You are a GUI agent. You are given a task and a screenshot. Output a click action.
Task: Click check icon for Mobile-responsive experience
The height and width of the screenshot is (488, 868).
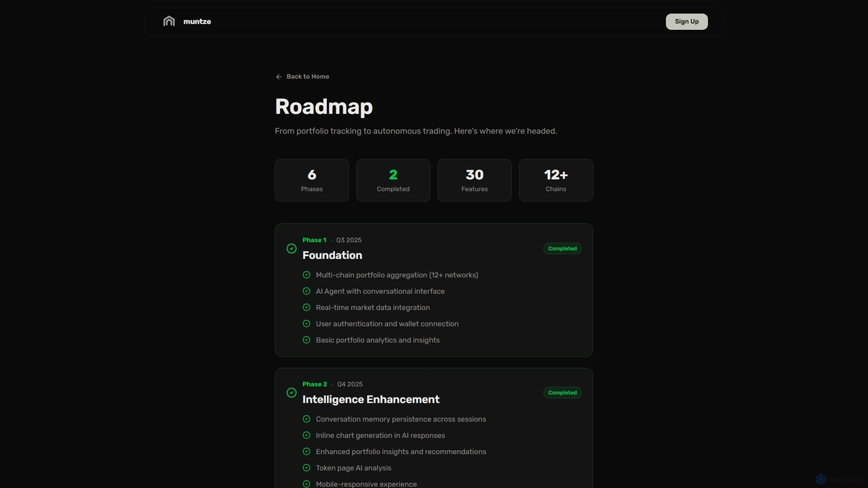pos(307,484)
